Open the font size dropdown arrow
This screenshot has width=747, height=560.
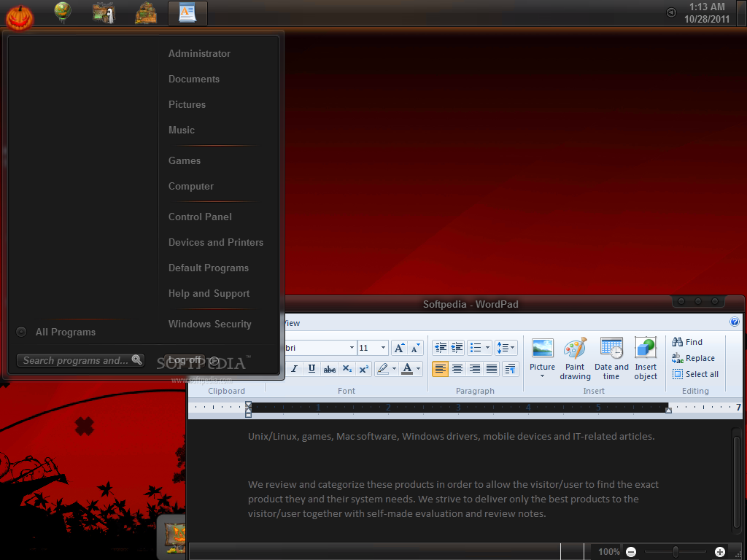coord(383,348)
